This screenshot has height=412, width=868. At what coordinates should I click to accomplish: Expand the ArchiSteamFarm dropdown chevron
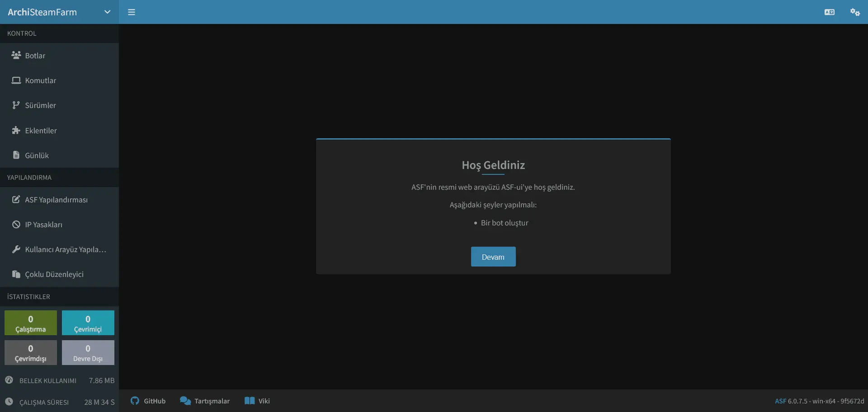tap(107, 12)
